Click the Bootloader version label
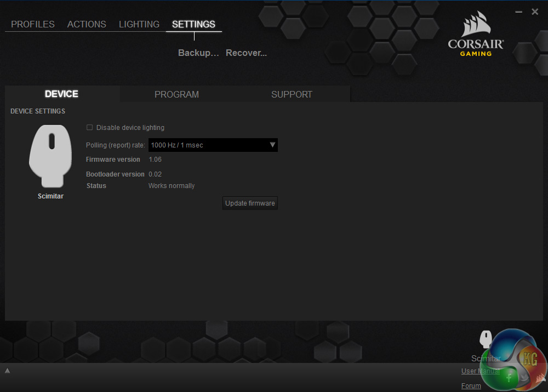Image resolution: width=548 pixels, height=392 pixels. coord(115,174)
